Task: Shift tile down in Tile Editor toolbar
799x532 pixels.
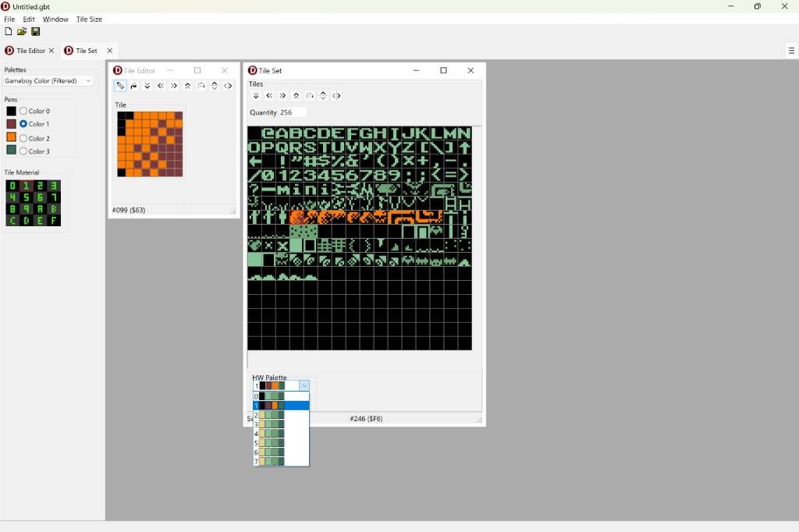Action: [x=147, y=86]
